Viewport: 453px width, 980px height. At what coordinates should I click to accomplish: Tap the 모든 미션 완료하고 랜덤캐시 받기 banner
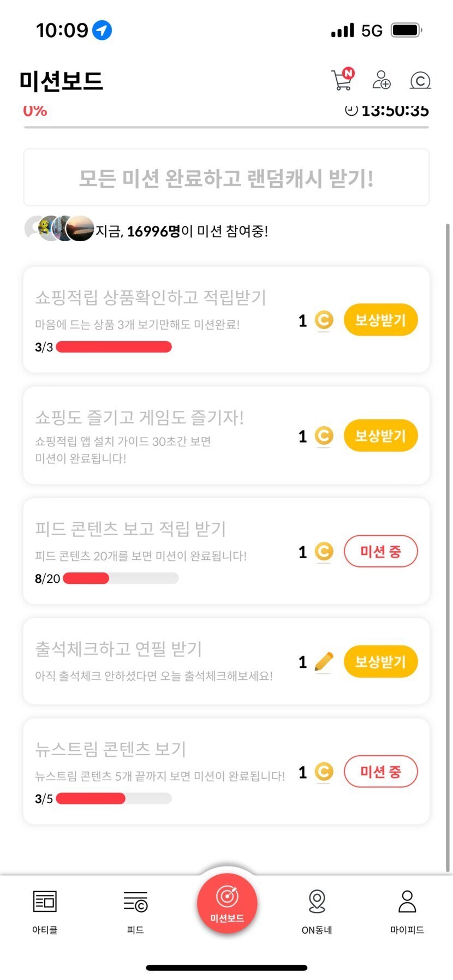tap(226, 178)
